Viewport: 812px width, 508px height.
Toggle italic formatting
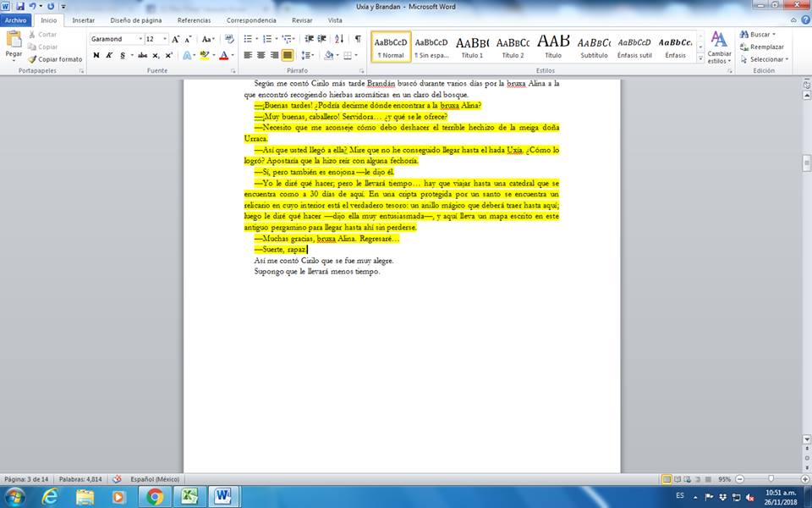[x=108, y=55]
